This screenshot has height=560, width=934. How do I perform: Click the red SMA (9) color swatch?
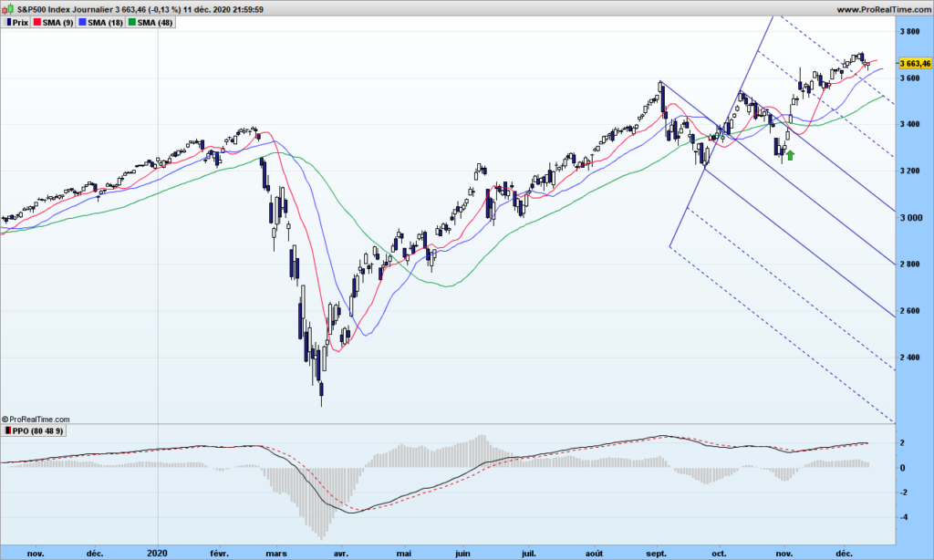click(36, 23)
